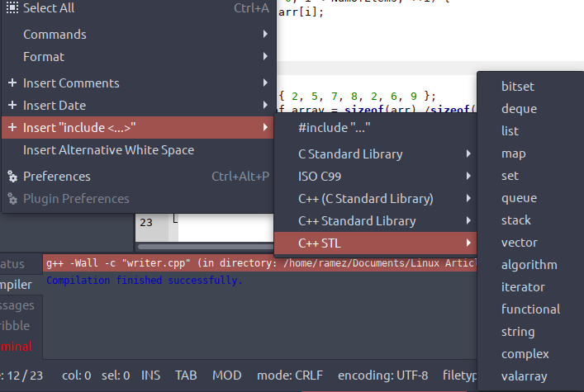Pick bitset from the STL list
This screenshot has width=584, height=392.
click(x=517, y=86)
